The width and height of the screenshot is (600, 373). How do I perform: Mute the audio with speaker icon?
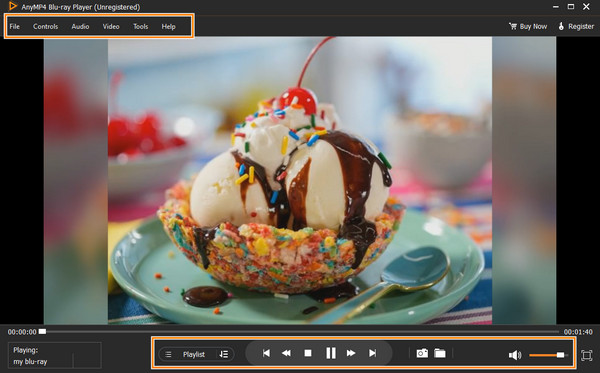[x=515, y=355]
